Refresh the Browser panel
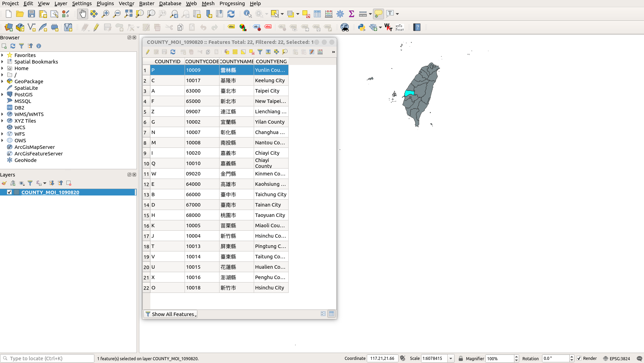Image resolution: width=644 pixels, height=363 pixels. point(13,46)
